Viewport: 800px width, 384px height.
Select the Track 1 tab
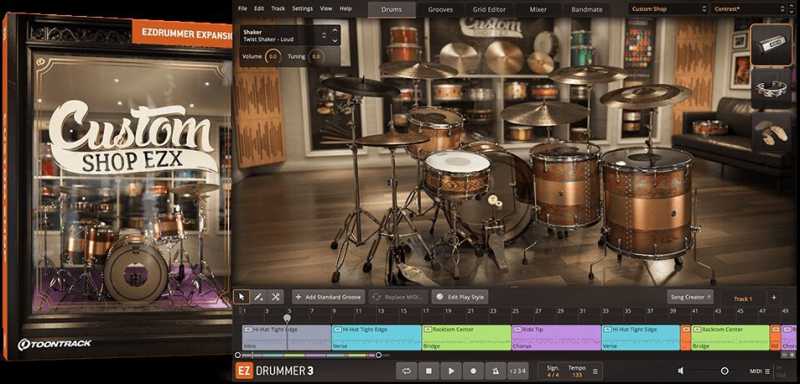[743, 298]
